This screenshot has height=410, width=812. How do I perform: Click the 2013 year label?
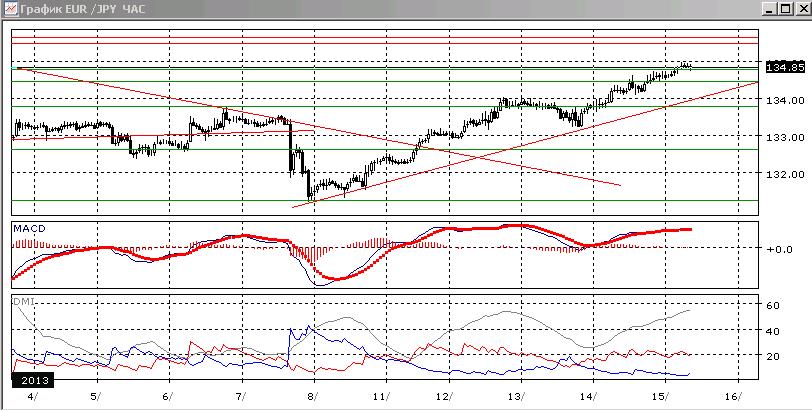coord(35,380)
